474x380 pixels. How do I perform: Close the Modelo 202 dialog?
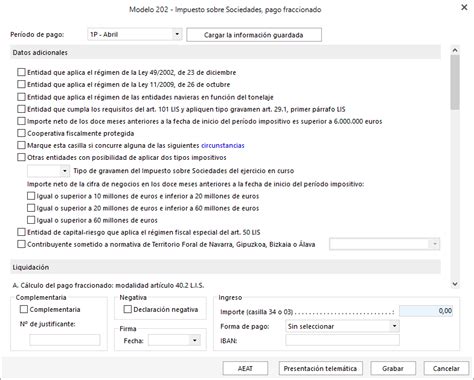[x=464, y=7]
